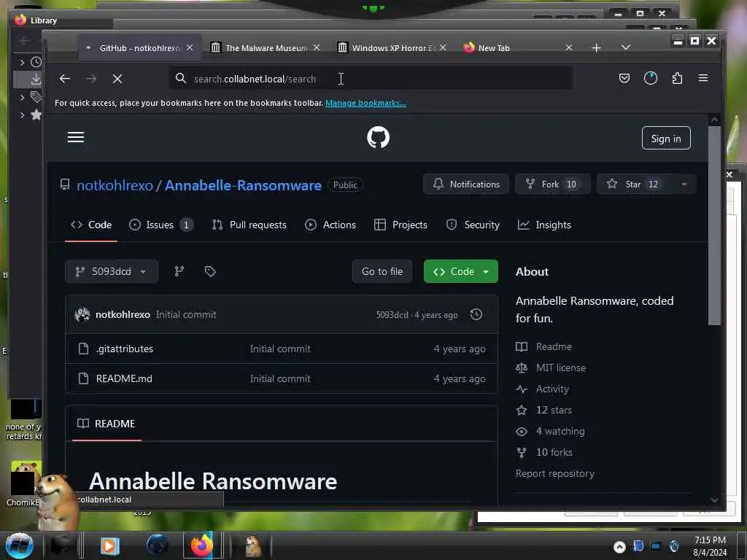Click Library downloads icon in sidebar
This screenshot has width=747, height=560.
pyautogui.click(x=36, y=79)
